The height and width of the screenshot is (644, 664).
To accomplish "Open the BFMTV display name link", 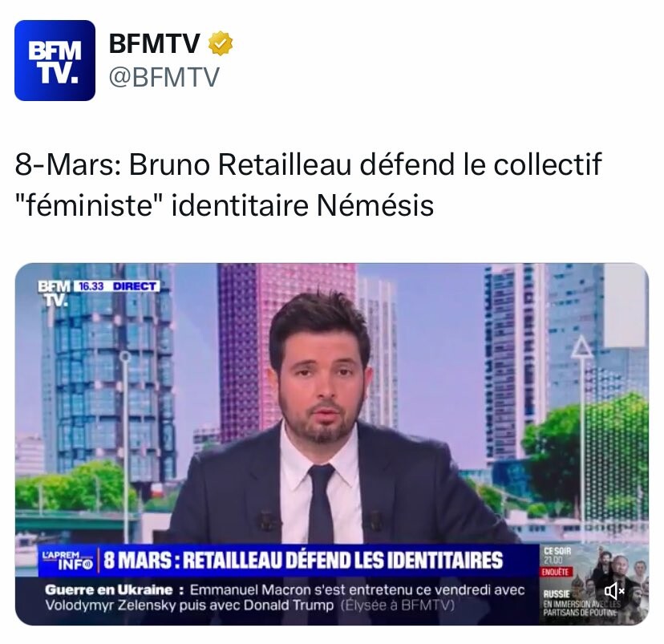I will pos(154,43).
